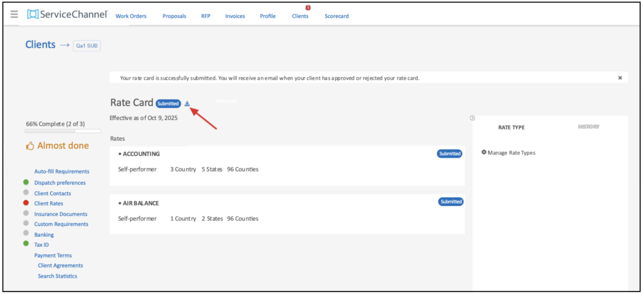Click the Qa1 SUB client tag

(87, 45)
